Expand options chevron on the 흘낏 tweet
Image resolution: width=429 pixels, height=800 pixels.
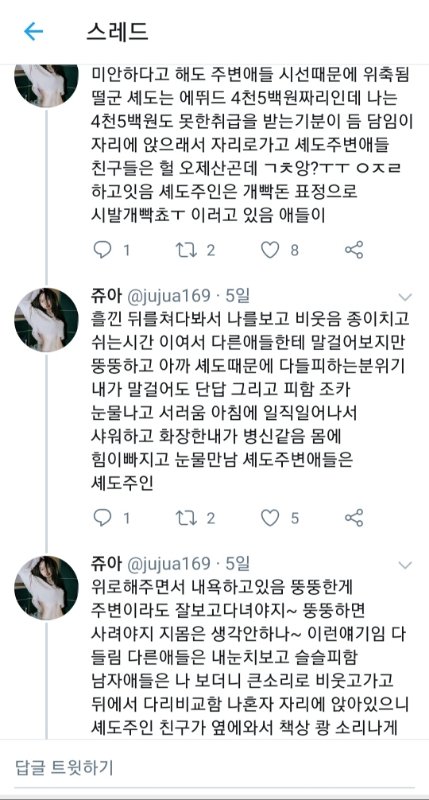pos(405,297)
